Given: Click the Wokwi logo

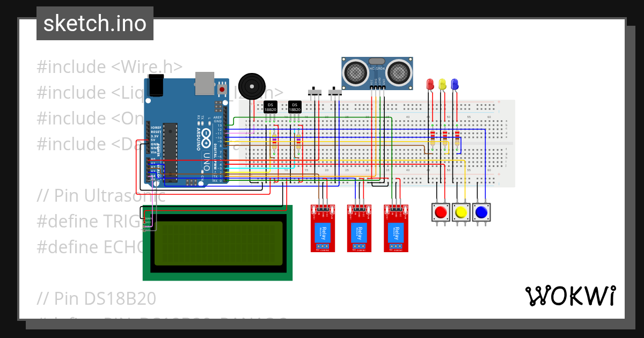Looking at the screenshot, I should [572, 295].
